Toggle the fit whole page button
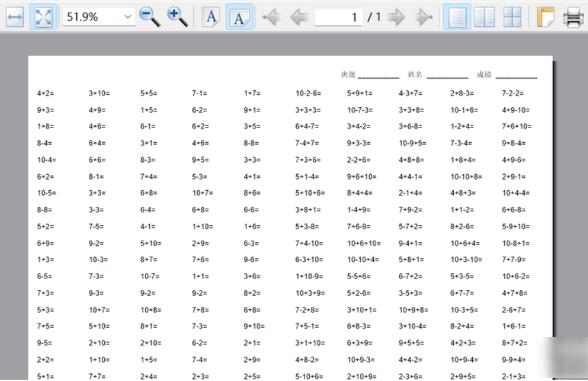The image size is (588, 381). (x=43, y=17)
